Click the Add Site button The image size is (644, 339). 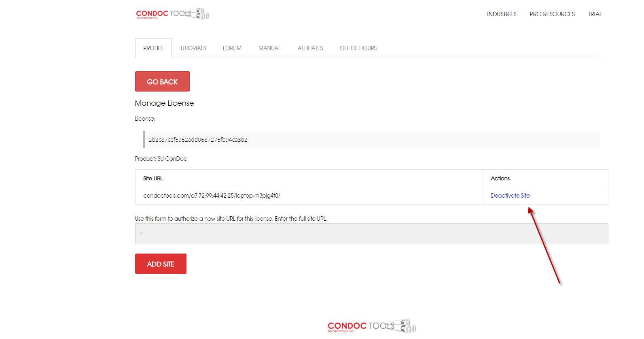[x=161, y=264]
